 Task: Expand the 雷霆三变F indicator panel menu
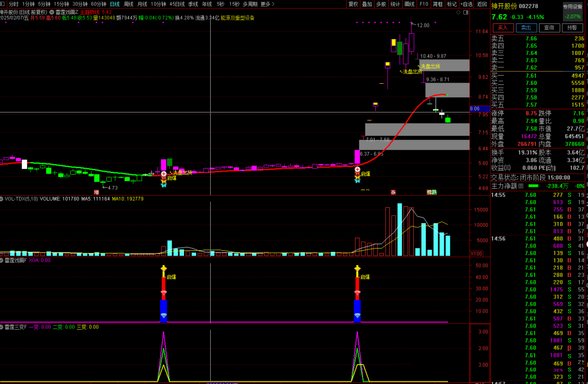point(2,327)
